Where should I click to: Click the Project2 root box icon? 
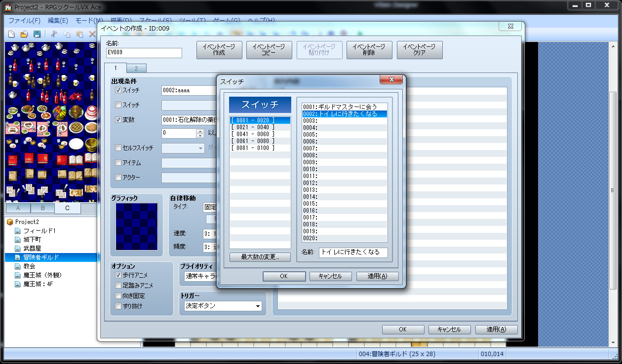(x=10, y=222)
